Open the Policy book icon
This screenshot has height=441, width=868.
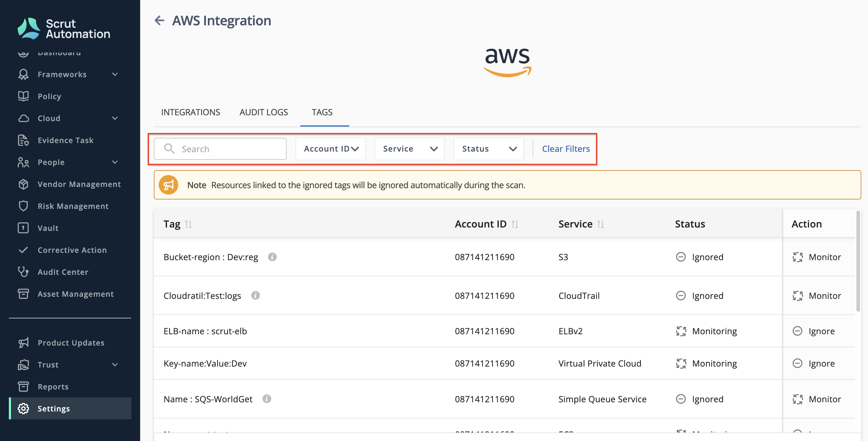pos(23,96)
